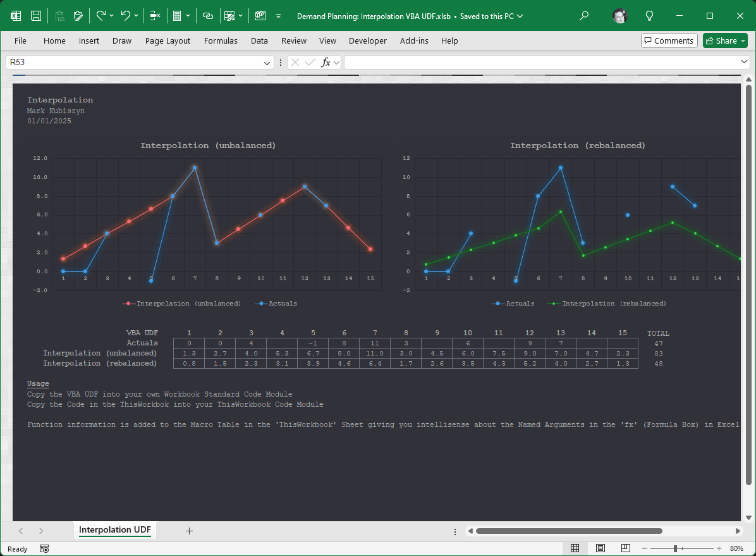756x556 pixels.
Task: Click the calculator icon in quick access toolbar
Action: 177,16
